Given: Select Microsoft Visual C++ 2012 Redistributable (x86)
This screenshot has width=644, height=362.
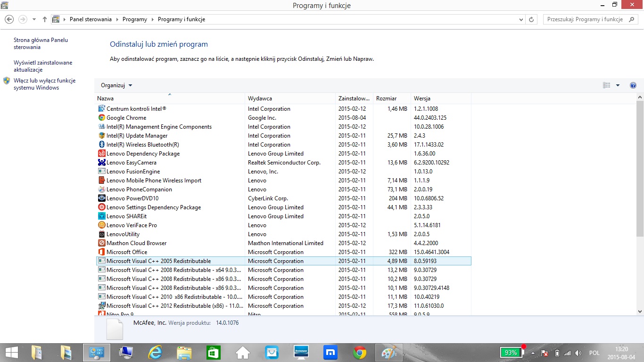Looking at the screenshot, I should coord(283,306).
